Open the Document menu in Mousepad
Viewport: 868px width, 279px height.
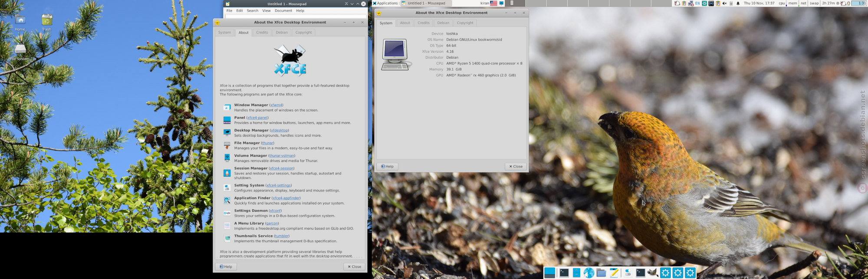click(283, 10)
